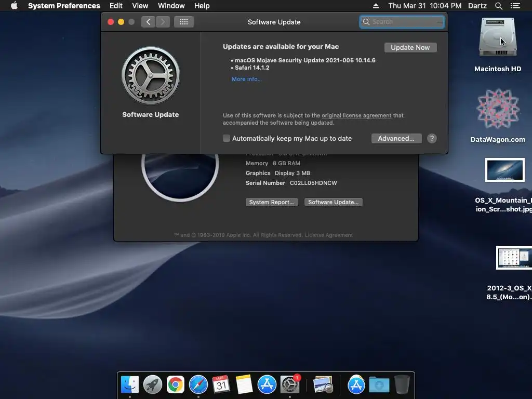Screen dimensions: 532x399
Task: Open License Agreement link in About window
Action: tap(329, 235)
